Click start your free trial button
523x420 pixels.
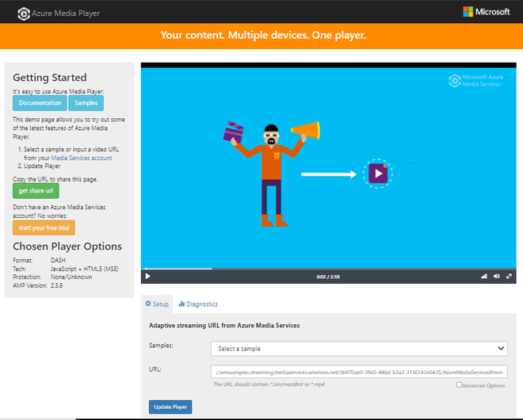tap(44, 228)
